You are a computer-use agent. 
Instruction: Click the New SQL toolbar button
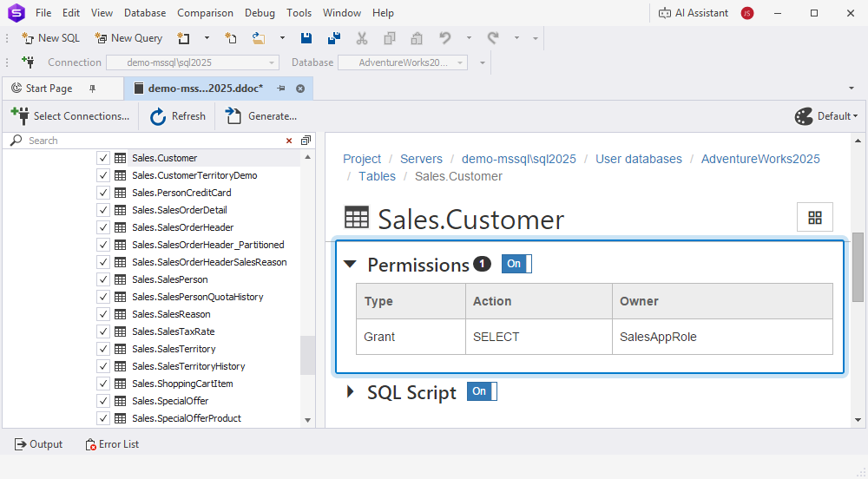(x=50, y=38)
